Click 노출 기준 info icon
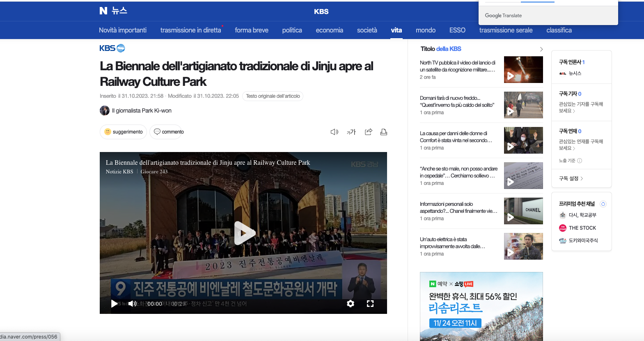644x341 pixels. click(580, 161)
